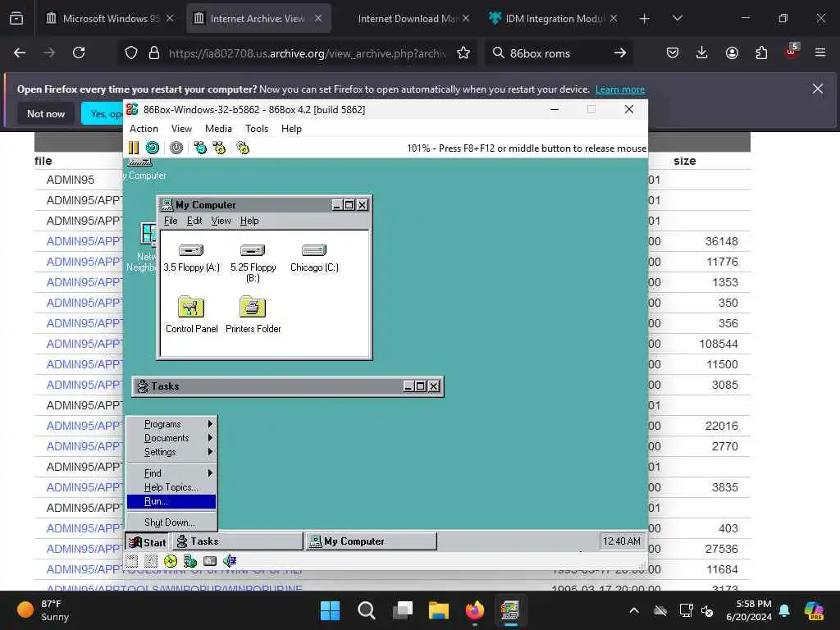The image size is (840, 630).
Task: Reload the Firefox page
Action: coord(79,53)
